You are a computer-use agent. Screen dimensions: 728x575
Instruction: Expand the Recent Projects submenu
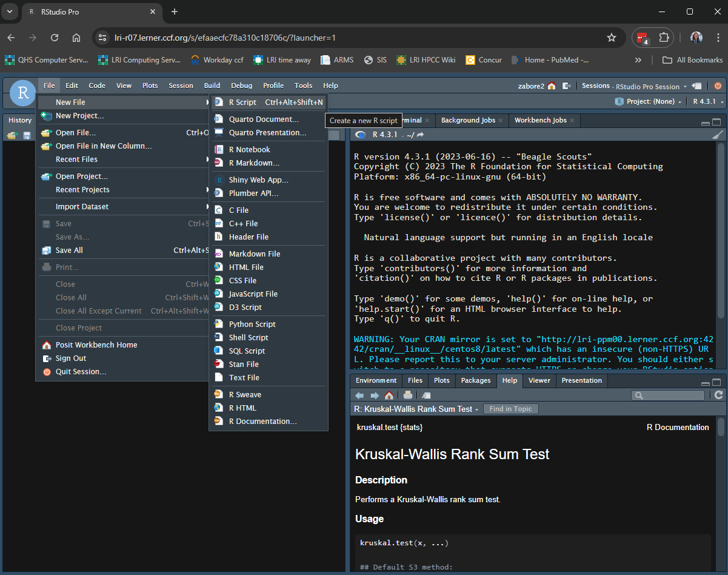pos(122,189)
